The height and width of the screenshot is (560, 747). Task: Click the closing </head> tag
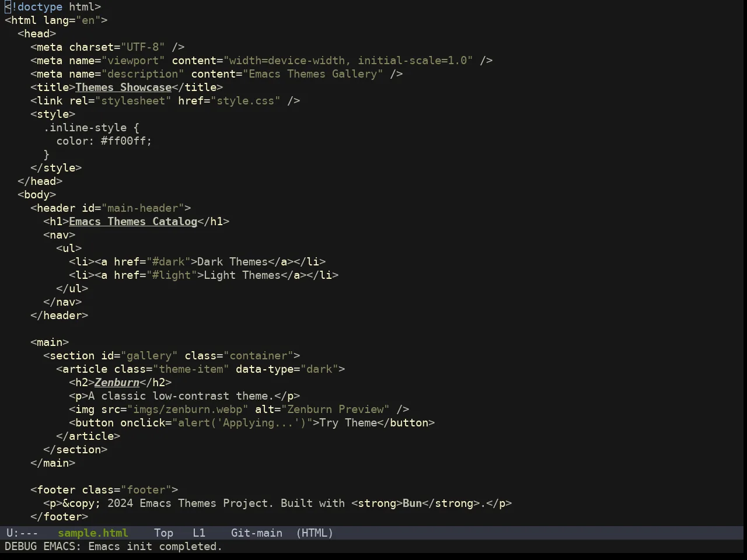[x=40, y=181]
